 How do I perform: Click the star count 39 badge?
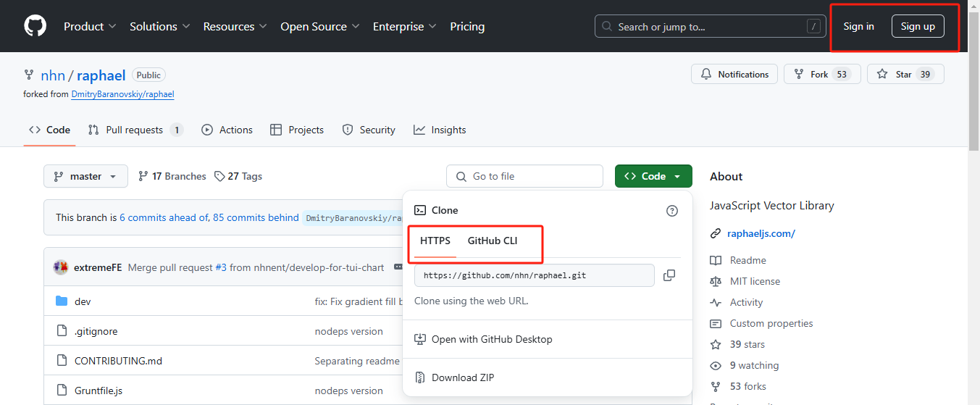tap(925, 74)
